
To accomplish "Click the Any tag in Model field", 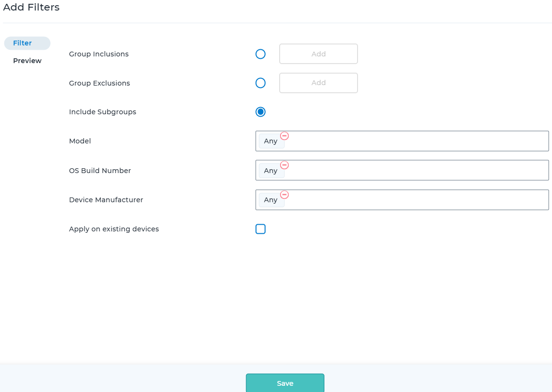I will tap(271, 141).
